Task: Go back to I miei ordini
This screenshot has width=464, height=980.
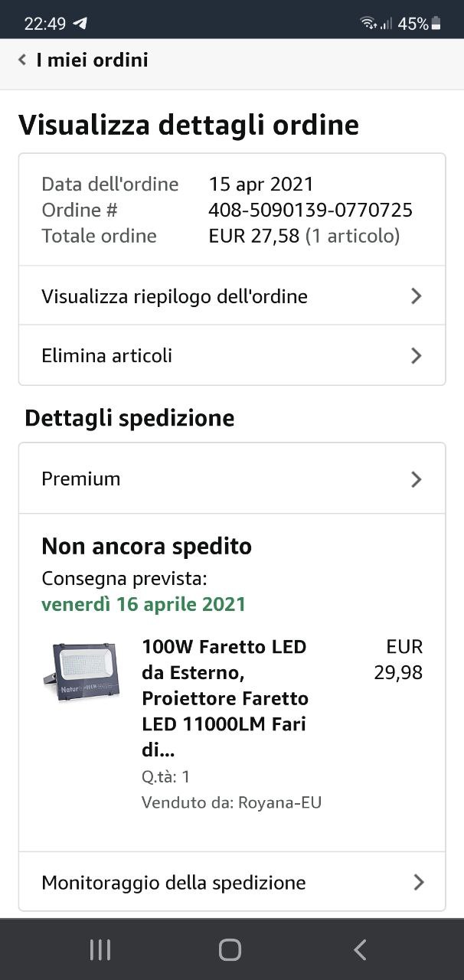Action: [92, 60]
